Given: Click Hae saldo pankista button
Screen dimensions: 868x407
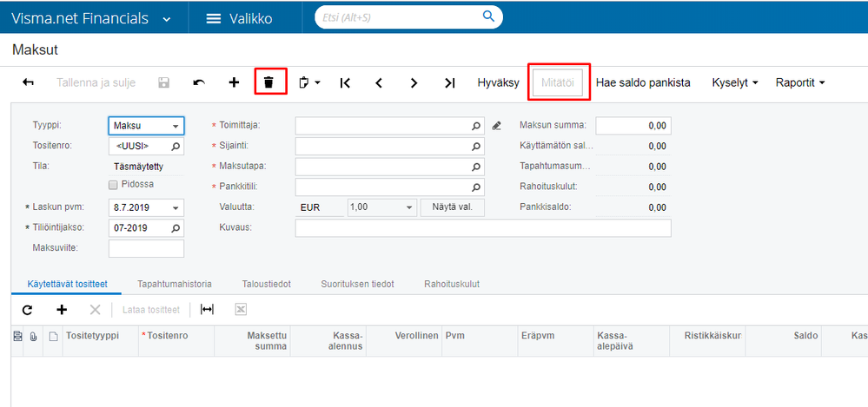Looking at the screenshot, I should point(643,83).
